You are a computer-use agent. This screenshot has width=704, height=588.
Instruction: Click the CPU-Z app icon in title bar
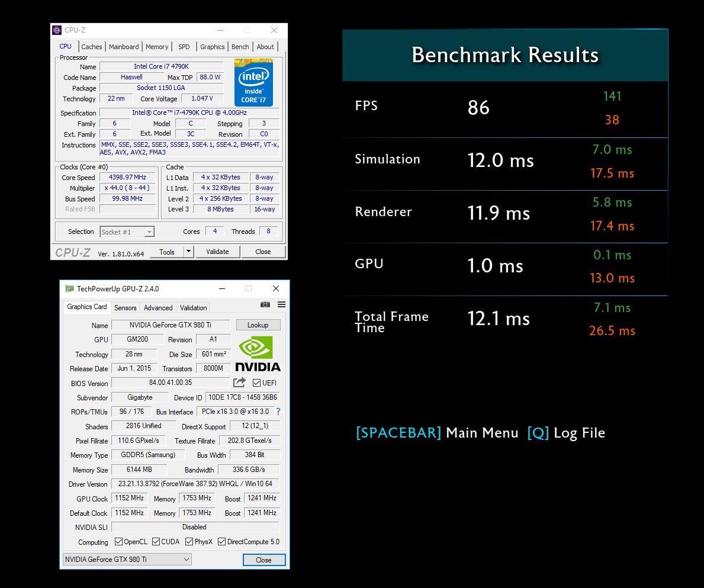(57, 30)
